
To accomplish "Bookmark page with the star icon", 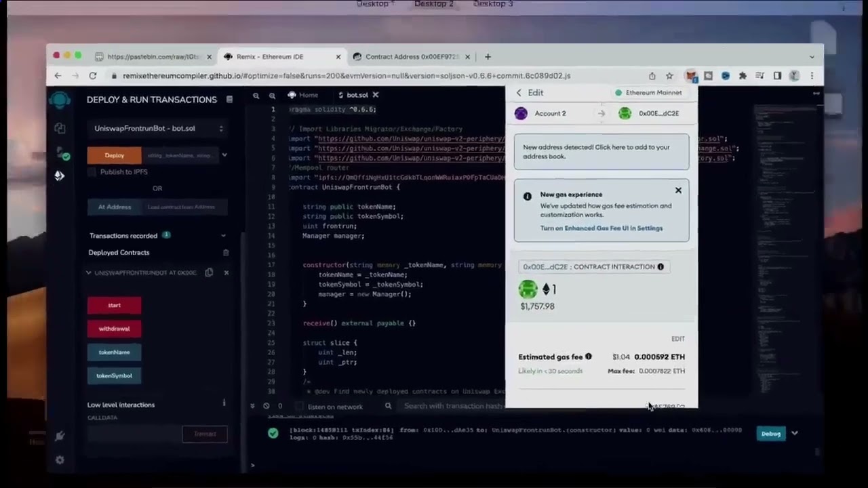I will pyautogui.click(x=669, y=76).
